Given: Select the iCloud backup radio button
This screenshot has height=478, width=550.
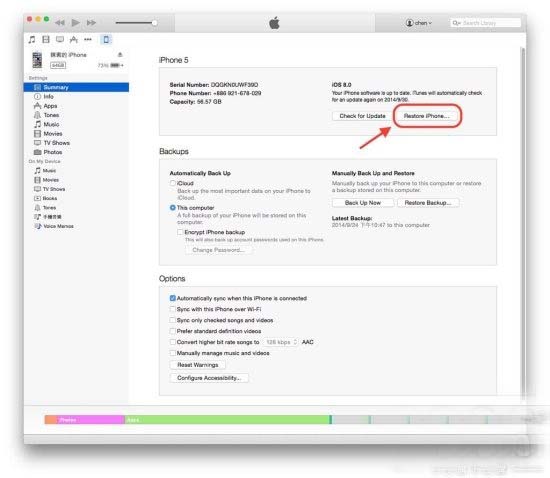Looking at the screenshot, I should (x=173, y=183).
